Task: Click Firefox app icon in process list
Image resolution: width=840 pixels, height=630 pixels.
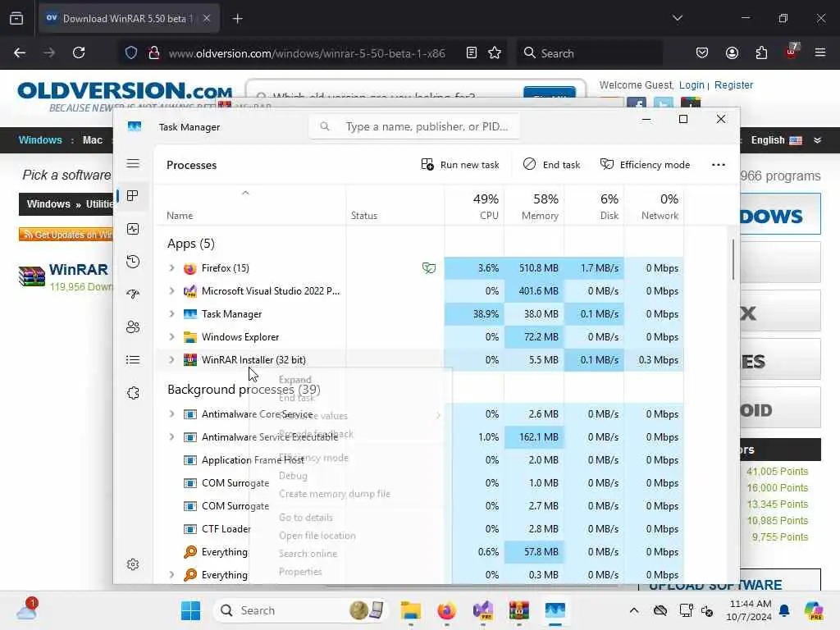Action: pyautogui.click(x=189, y=268)
